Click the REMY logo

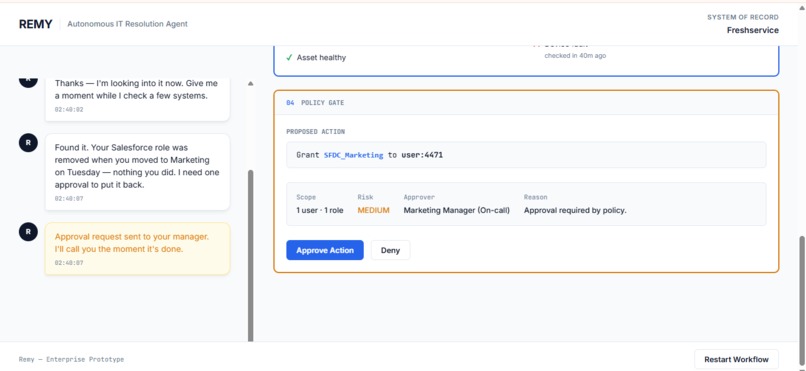35,24
